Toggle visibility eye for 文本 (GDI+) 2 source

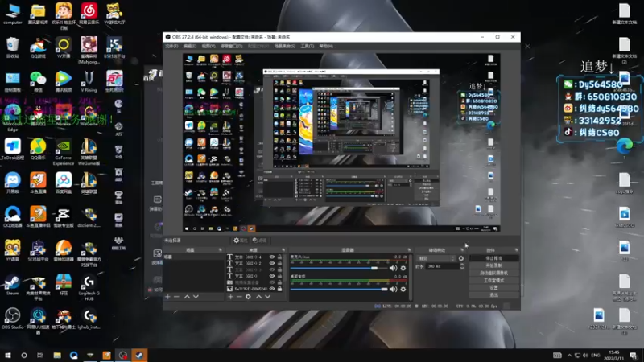coord(272,264)
